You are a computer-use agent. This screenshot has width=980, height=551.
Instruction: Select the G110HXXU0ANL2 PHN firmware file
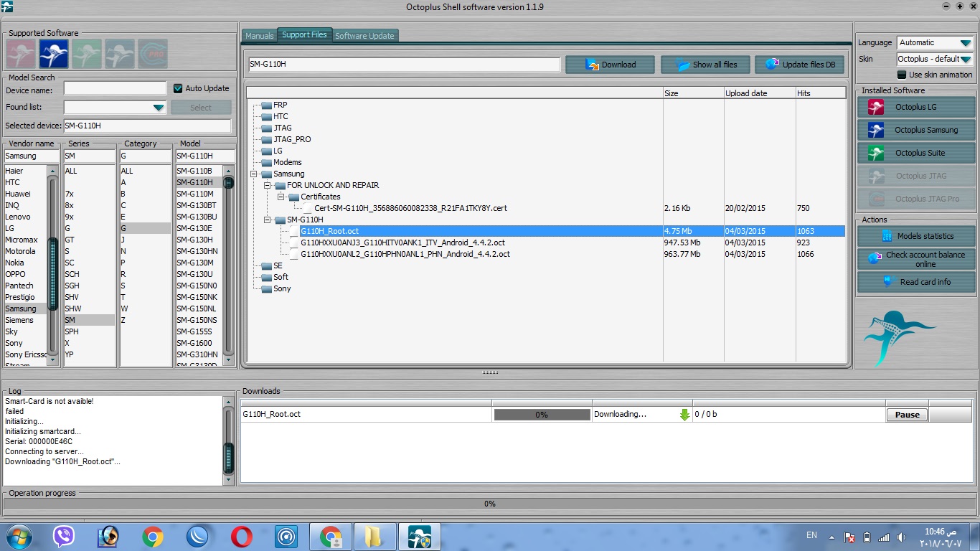[x=405, y=254]
